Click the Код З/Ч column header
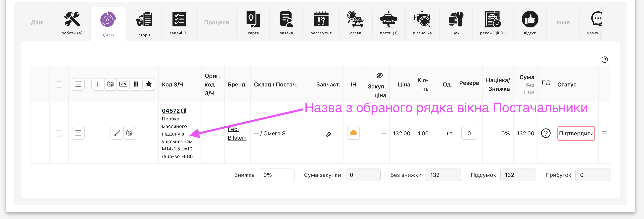The image size is (644, 219). pos(172,84)
